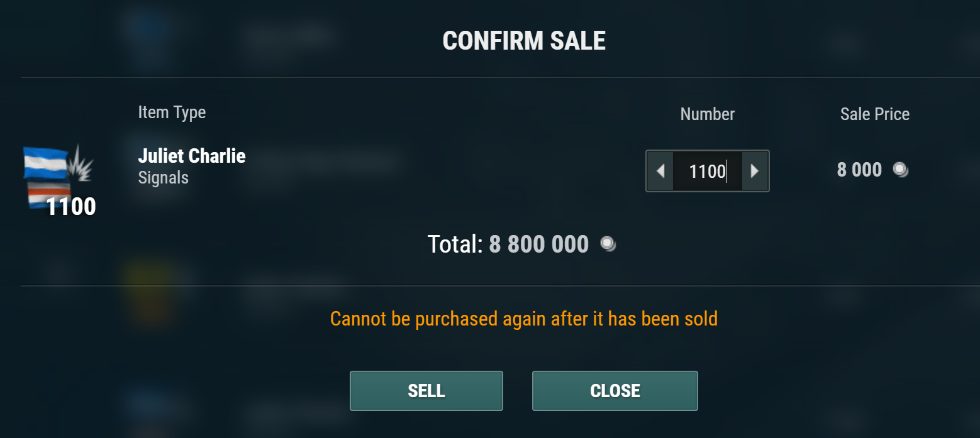The image size is (980, 438).
Task: Click the CONFIRM SALE dialog title
Action: [x=523, y=41]
